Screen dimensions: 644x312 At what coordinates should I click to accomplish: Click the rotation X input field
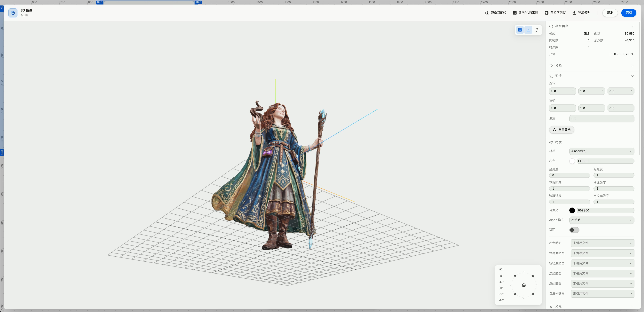tap(562, 91)
